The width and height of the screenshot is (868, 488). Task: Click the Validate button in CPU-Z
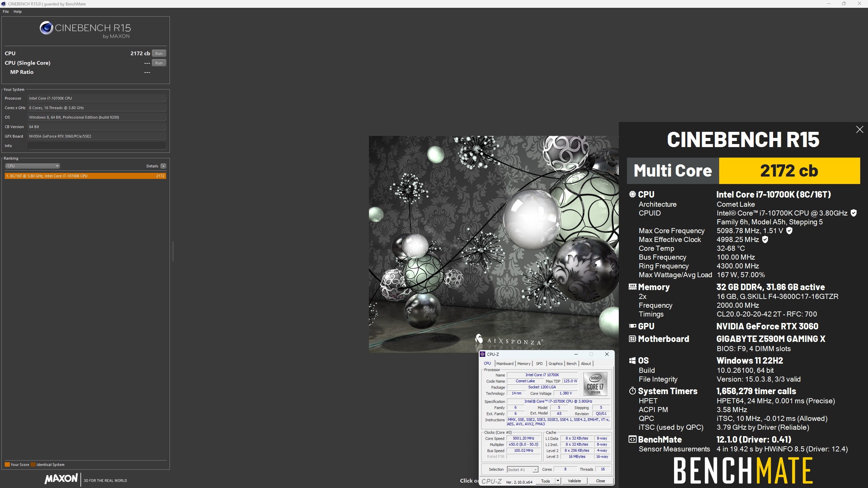pyautogui.click(x=574, y=481)
